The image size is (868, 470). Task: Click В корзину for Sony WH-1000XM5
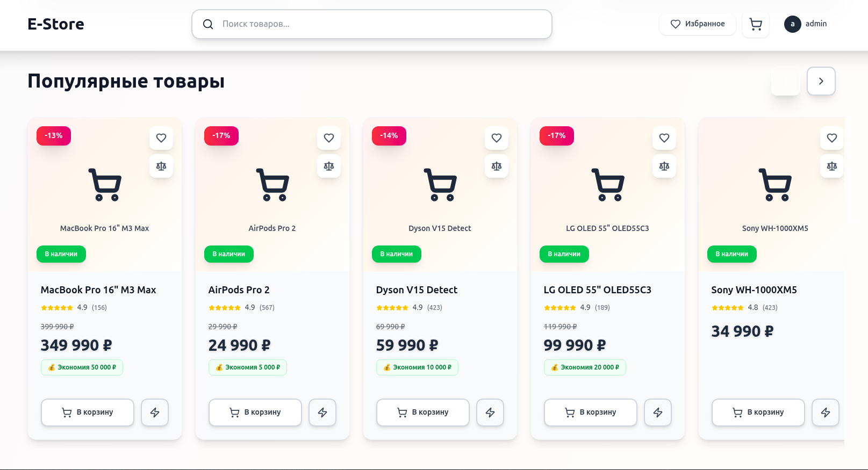click(758, 413)
